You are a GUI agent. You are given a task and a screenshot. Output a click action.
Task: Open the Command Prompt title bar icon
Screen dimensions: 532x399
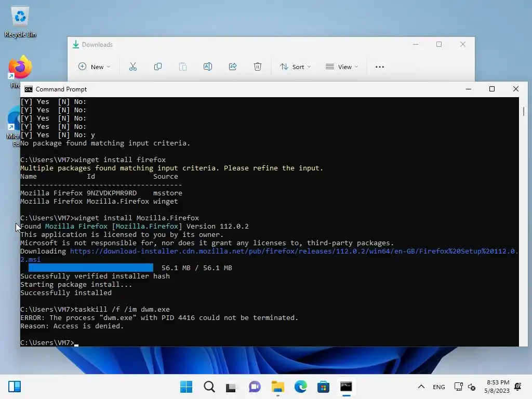[x=29, y=89]
